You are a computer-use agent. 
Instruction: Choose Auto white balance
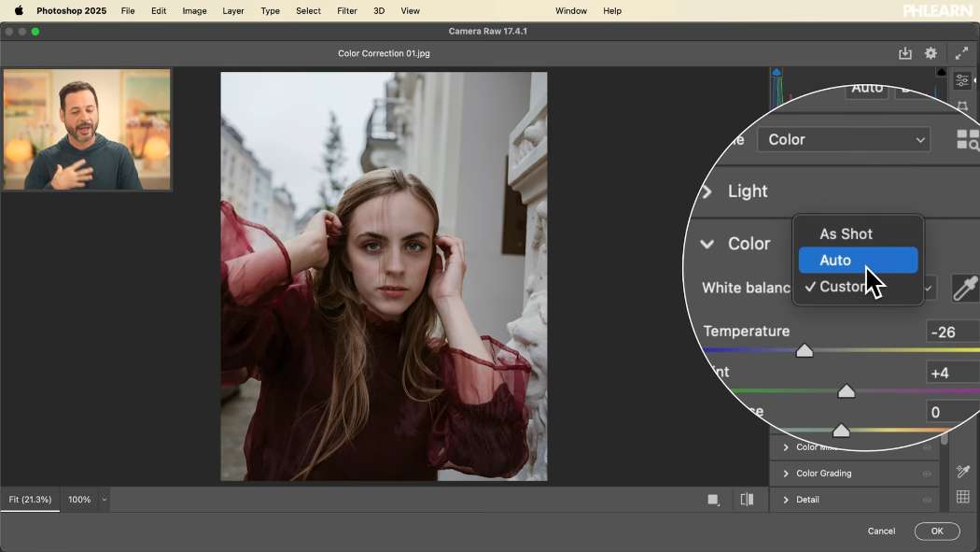pyautogui.click(x=858, y=260)
